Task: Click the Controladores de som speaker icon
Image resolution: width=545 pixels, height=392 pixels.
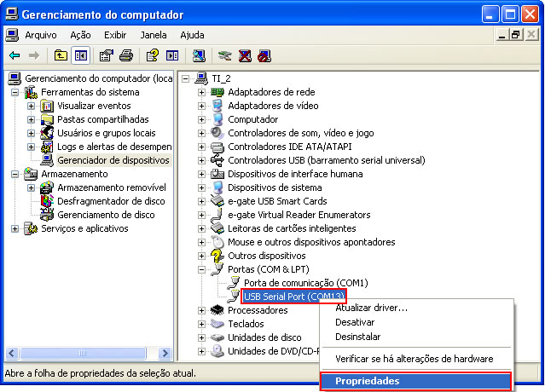Action: 217,133
